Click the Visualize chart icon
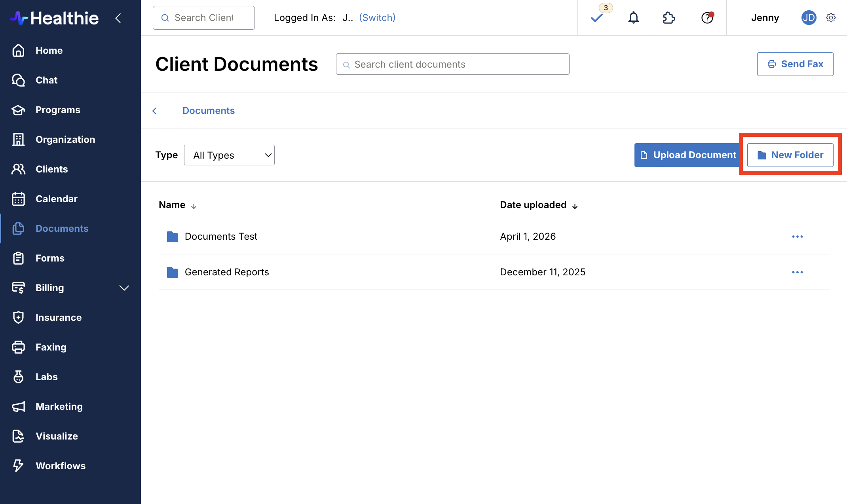This screenshot has width=847, height=504. pyautogui.click(x=18, y=436)
